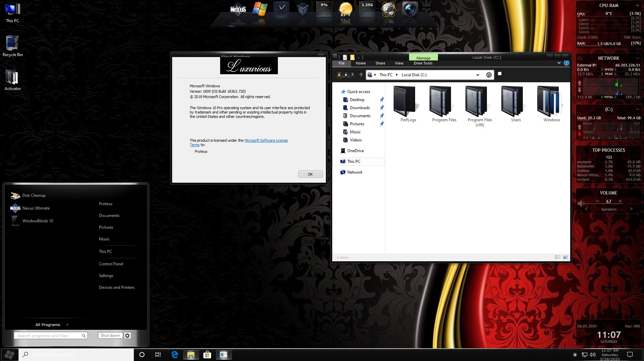The height and width of the screenshot is (361, 644).
Task: Open shut down options arrow
Action: [127, 335]
